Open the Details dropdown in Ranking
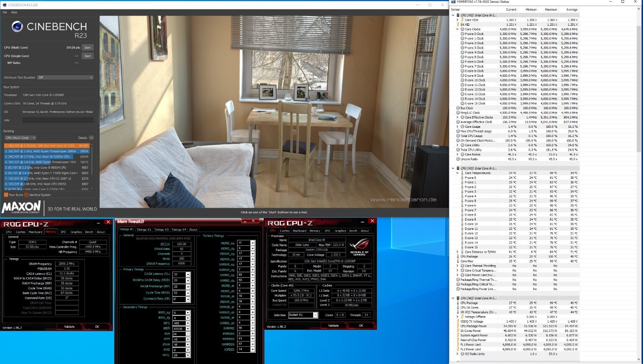643x364 pixels. [92, 138]
